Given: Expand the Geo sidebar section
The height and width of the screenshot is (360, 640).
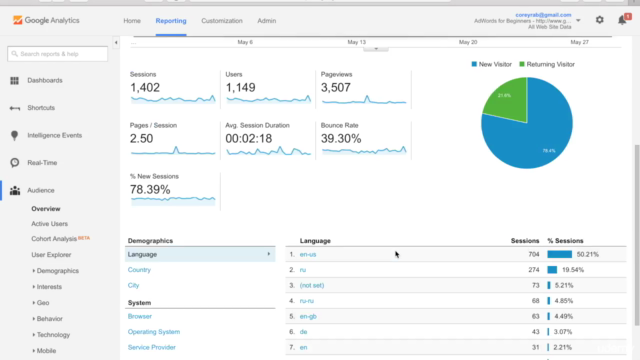Looking at the screenshot, I should click(33, 302).
